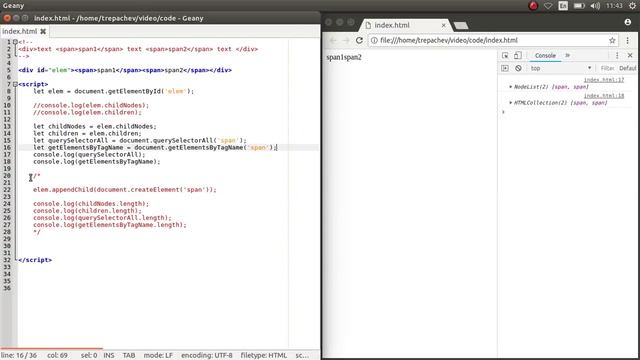The height and width of the screenshot is (360, 640).
Task: Click 'line: 16 / 36' in Geany status bar
Action: point(19,356)
